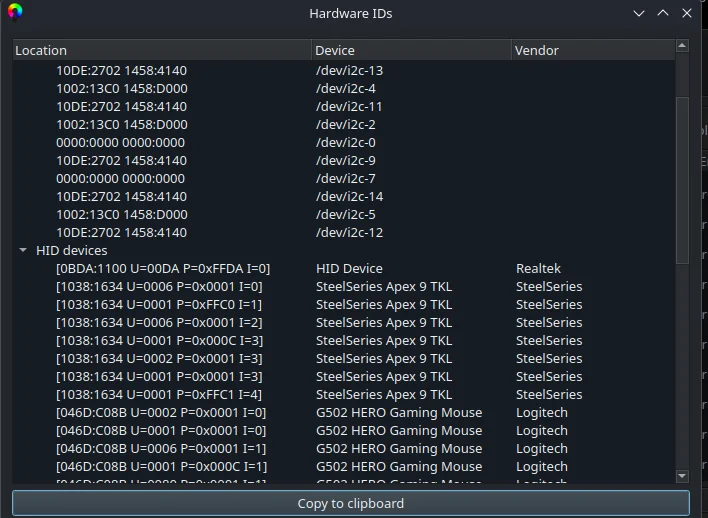Select row with device /dev/i2c-2
This screenshot has width=708, height=518.
point(344,125)
